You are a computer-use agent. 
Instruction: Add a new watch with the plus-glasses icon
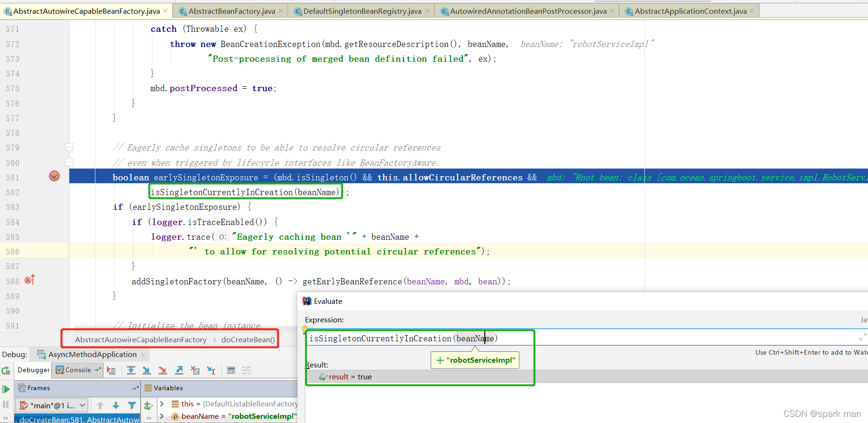tap(148, 405)
